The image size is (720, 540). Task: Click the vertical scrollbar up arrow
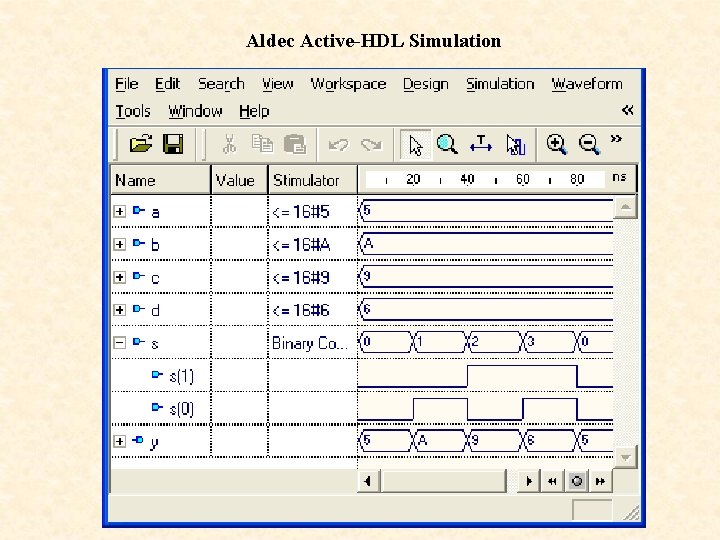click(x=625, y=207)
